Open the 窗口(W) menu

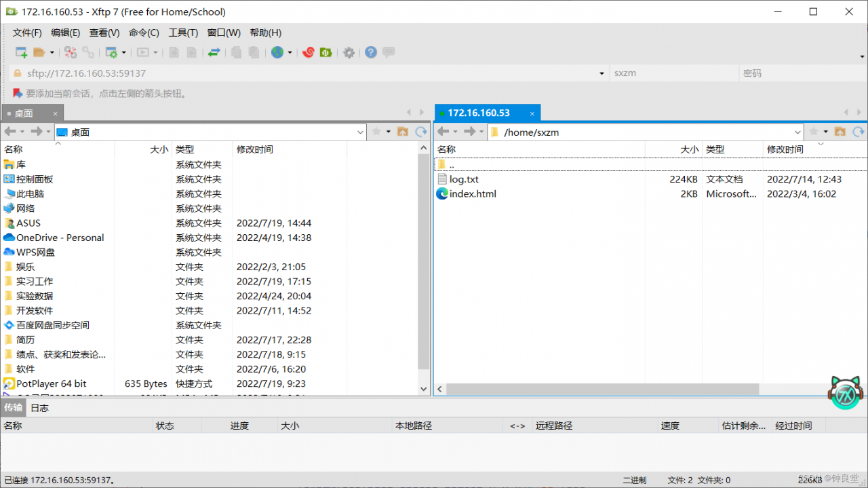224,33
